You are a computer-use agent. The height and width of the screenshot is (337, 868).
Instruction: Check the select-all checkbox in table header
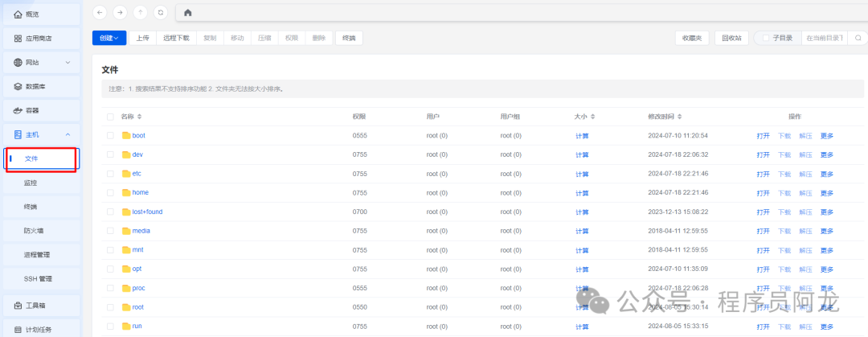pyautogui.click(x=110, y=117)
